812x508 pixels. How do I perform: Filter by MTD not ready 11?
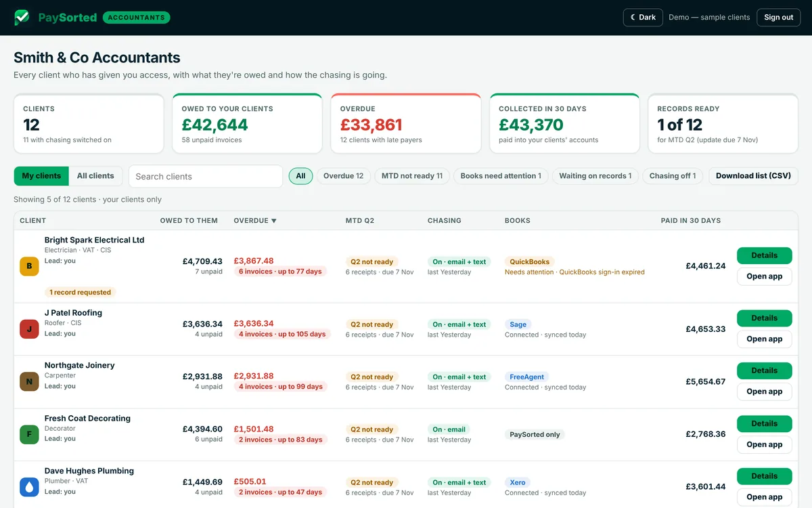point(412,176)
